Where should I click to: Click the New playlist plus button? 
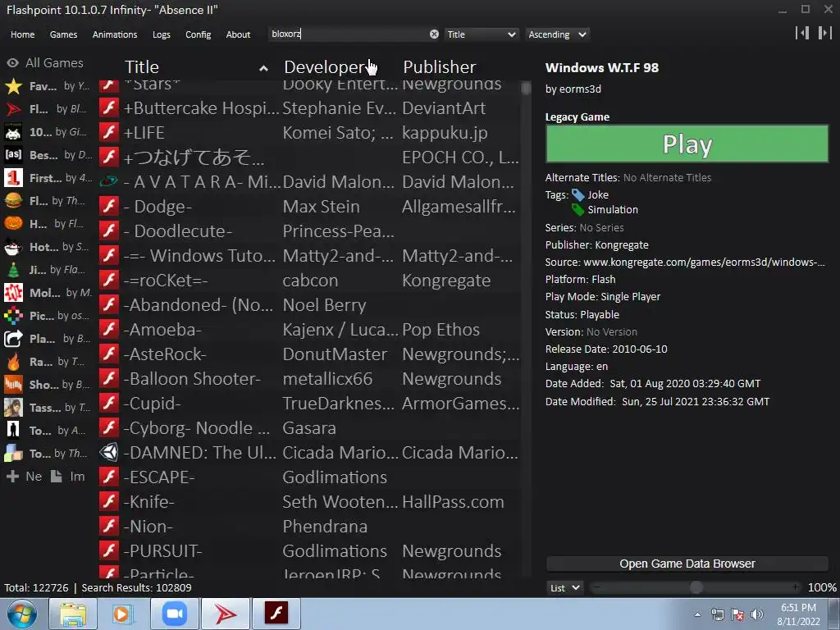click(25, 477)
